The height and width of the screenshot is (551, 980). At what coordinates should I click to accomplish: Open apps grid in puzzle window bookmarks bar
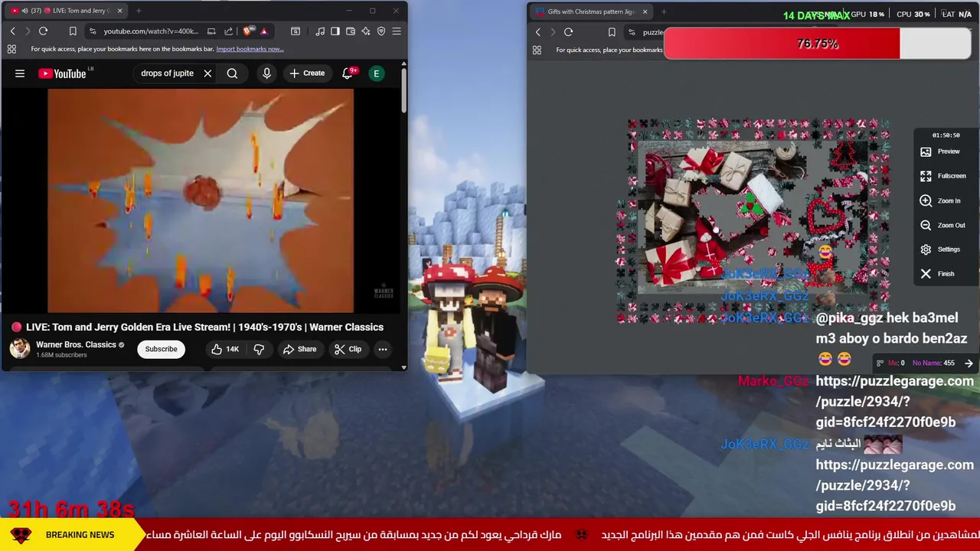537,50
